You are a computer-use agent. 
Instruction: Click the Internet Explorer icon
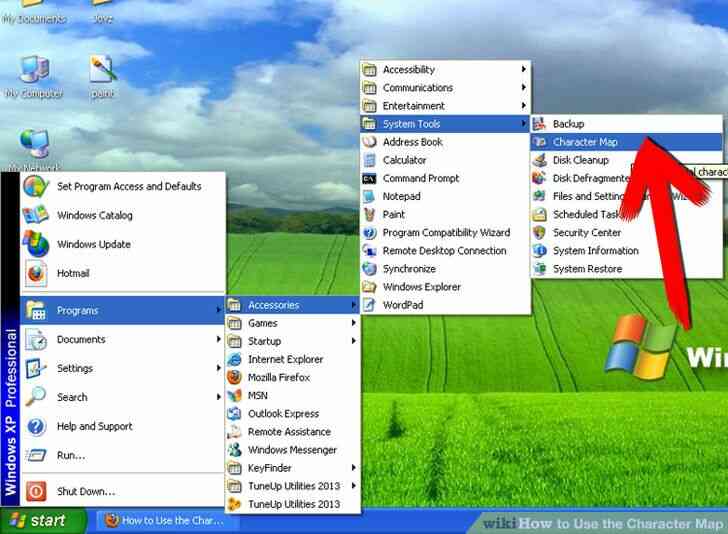234,359
